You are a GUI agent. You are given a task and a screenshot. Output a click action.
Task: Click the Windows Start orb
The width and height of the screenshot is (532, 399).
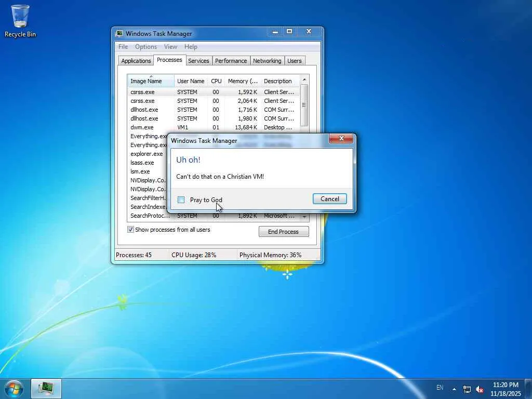tap(14, 389)
